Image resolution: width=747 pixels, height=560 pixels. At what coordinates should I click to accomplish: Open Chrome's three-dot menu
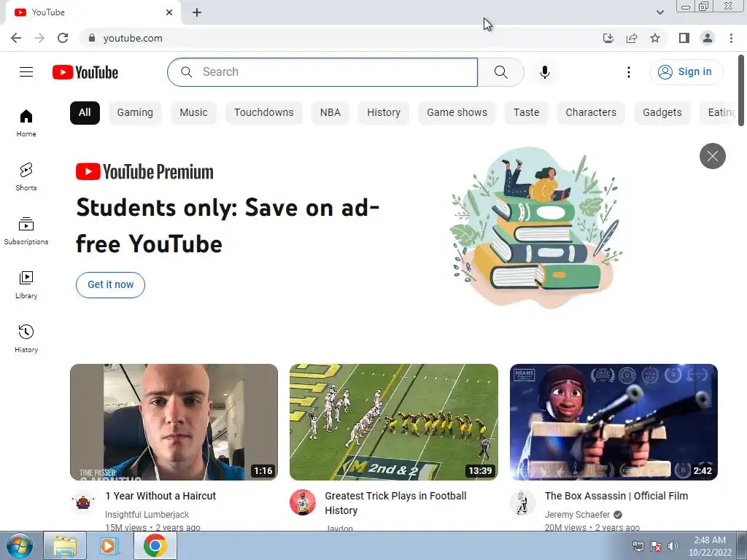click(x=731, y=38)
